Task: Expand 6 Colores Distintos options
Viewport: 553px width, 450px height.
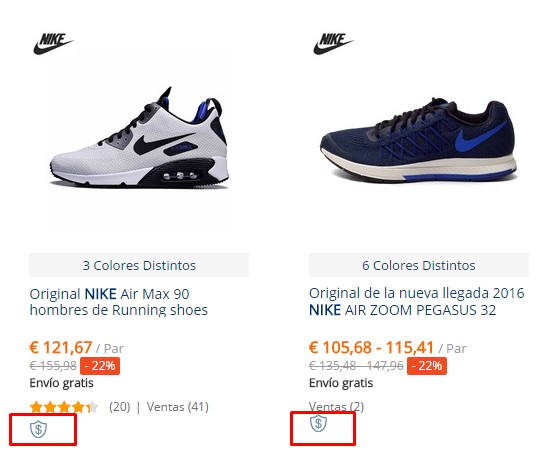Action: click(419, 265)
